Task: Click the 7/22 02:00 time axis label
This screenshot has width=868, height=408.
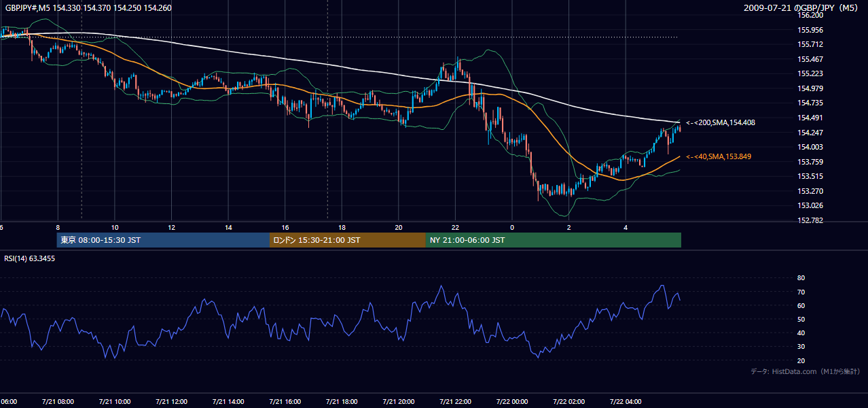Action: coord(569,402)
